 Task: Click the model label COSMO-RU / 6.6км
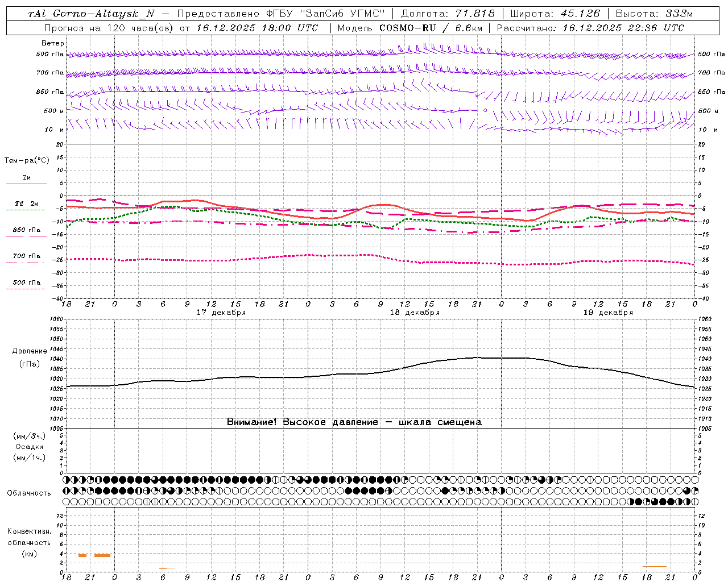coord(431,28)
